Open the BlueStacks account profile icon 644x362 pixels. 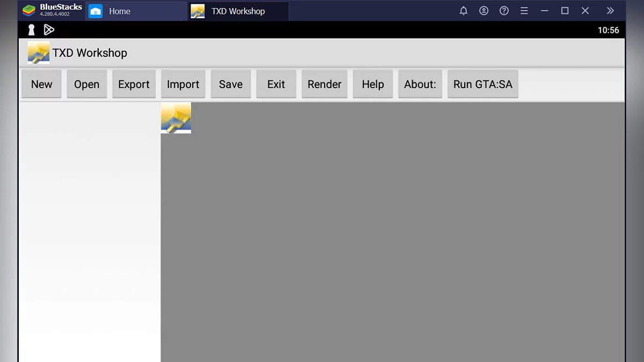click(x=484, y=11)
